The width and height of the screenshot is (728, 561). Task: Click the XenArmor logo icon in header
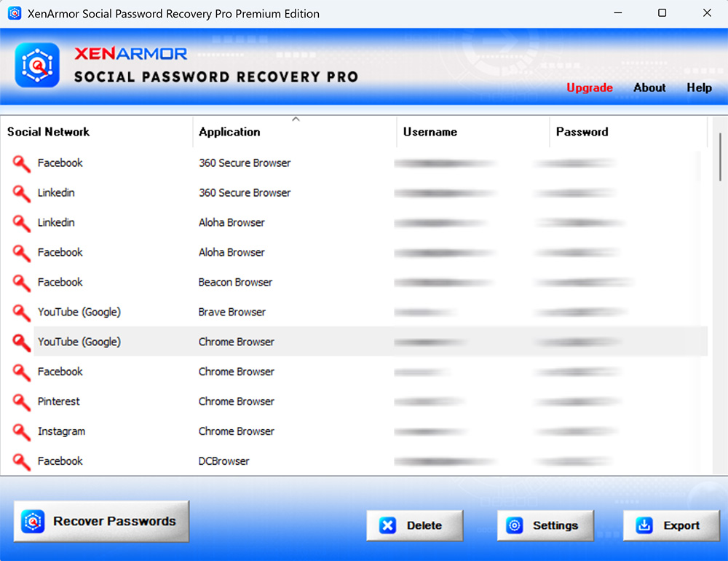click(37, 65)
